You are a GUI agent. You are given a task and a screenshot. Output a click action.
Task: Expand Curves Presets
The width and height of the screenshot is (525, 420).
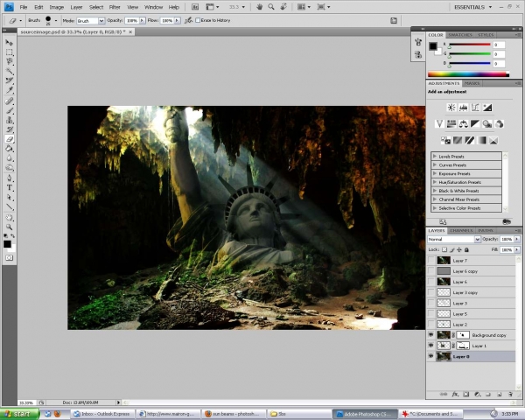[435, 164]
